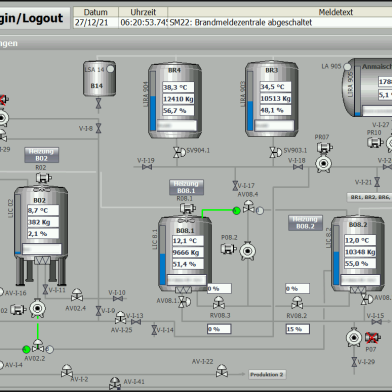The width and height of the screenshot is (392, 392).
Task: Select valve AV08.1 under tank B08.1
Action: tap(184, 302)
